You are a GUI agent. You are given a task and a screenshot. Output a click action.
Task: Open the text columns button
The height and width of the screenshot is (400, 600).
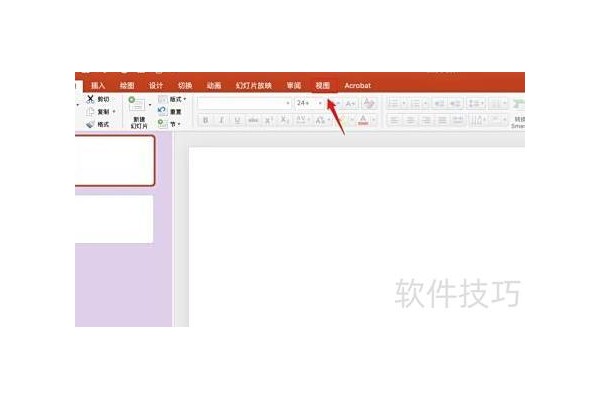click(x=498, y=103)
